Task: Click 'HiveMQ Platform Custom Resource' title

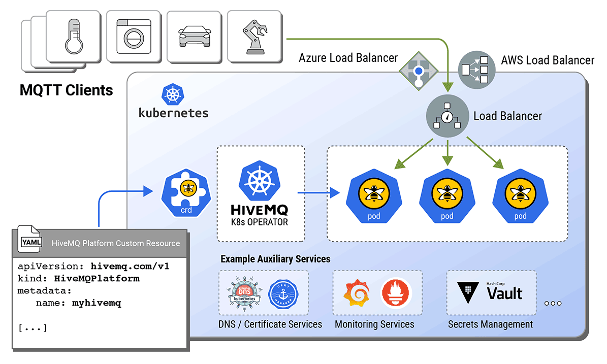Action: pos(116,243)
